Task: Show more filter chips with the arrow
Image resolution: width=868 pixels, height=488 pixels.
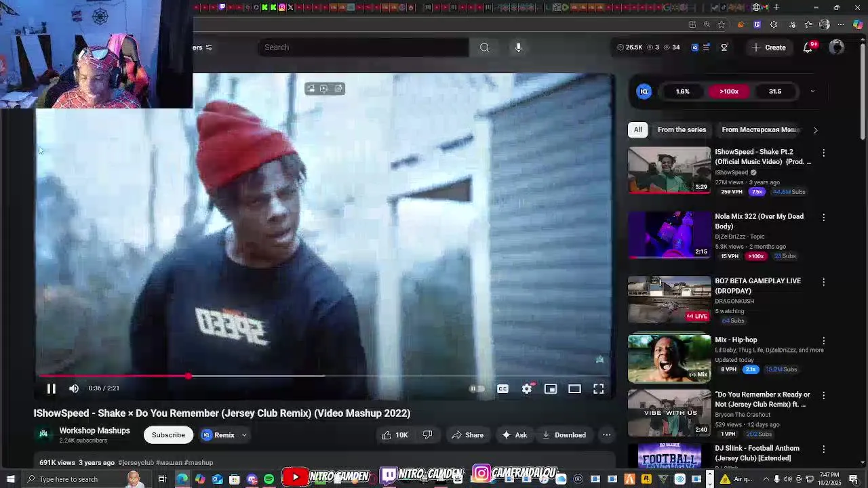Action: [x=815, y=130]
